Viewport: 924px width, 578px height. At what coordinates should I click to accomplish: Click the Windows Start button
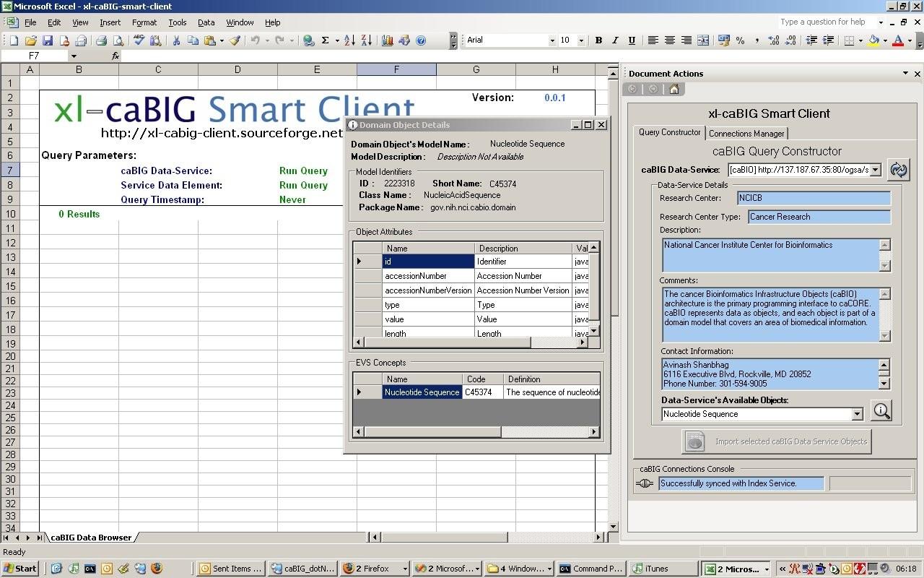(20, 569)
